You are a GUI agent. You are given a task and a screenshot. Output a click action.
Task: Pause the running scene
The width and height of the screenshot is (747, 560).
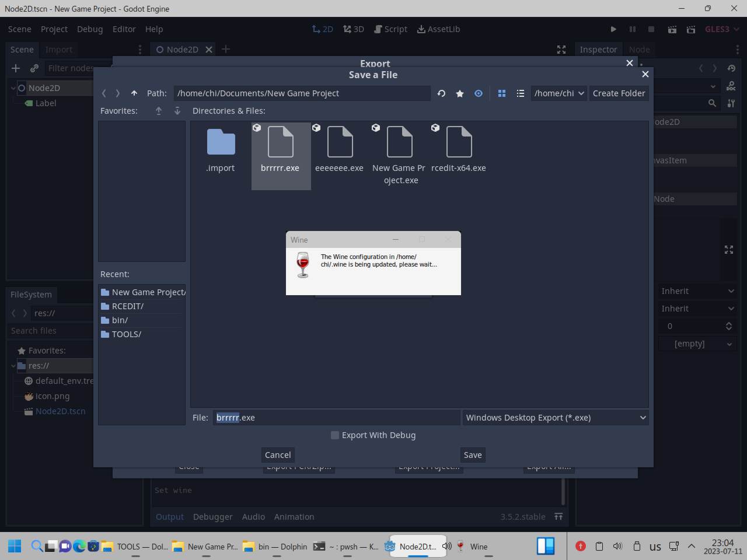click(x=633, y=29)
